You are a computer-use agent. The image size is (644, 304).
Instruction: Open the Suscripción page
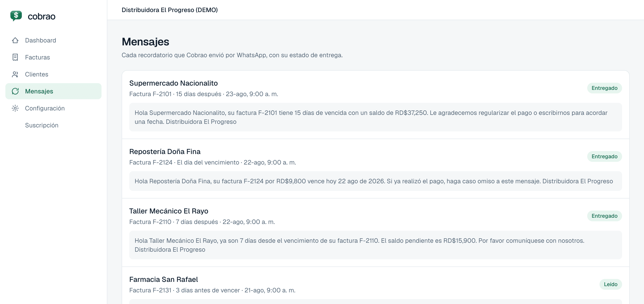[x=53, y=125]
